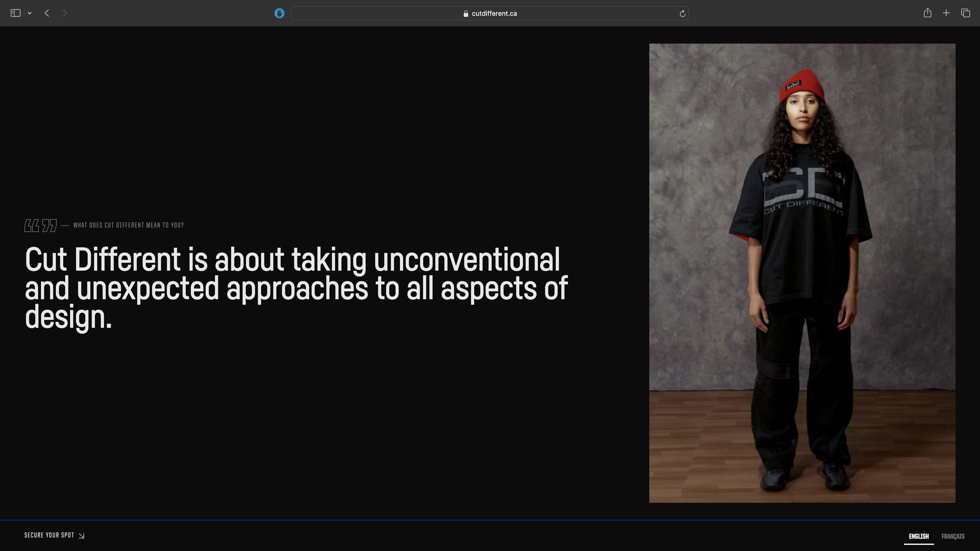Click the 'What does Cut Different mean' label
The width and height of the screenshot is (980, 551).
(128, 225)
